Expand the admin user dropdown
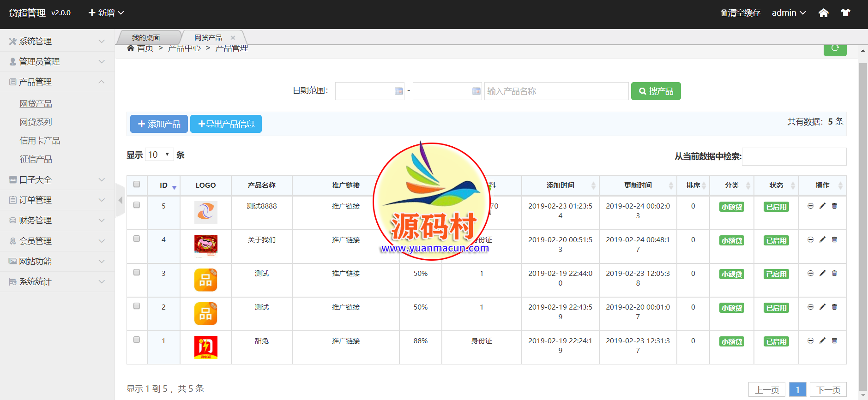The width and height of the screenshot is (868, 400). pos(789,13)
